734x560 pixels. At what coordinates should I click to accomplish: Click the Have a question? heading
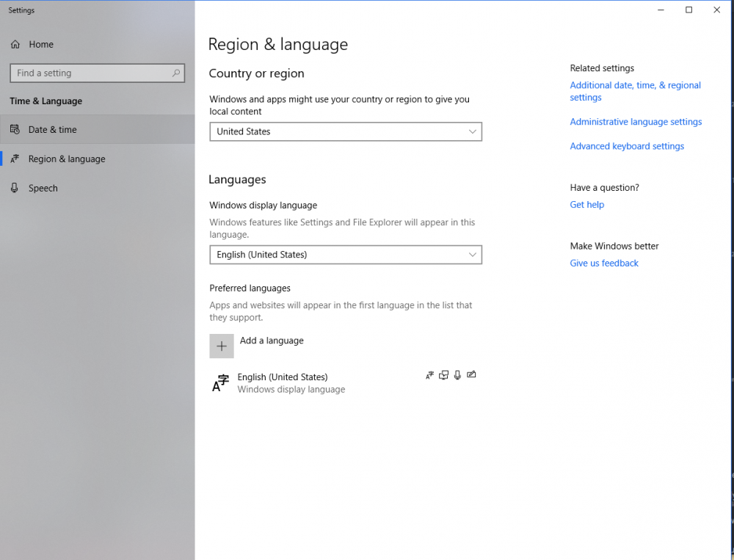point(604,188)
